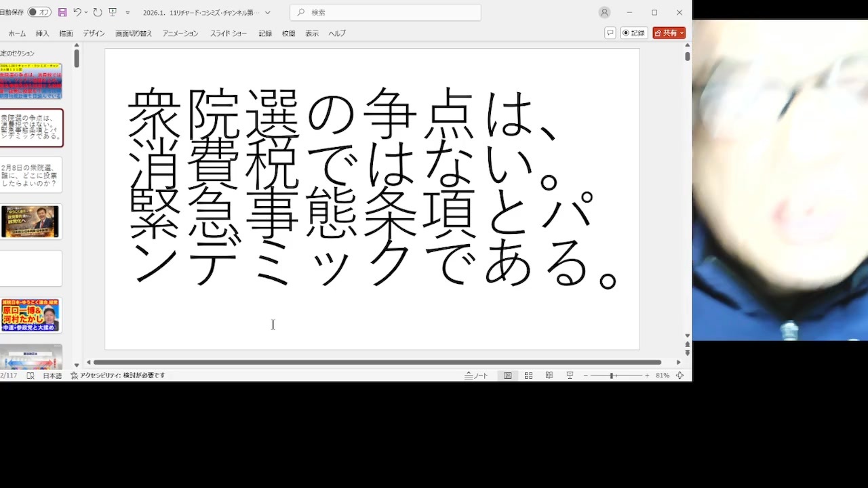Select the 衆院選の争点は slide thumbnail
The image size is (868, 488).
point(31,127)
